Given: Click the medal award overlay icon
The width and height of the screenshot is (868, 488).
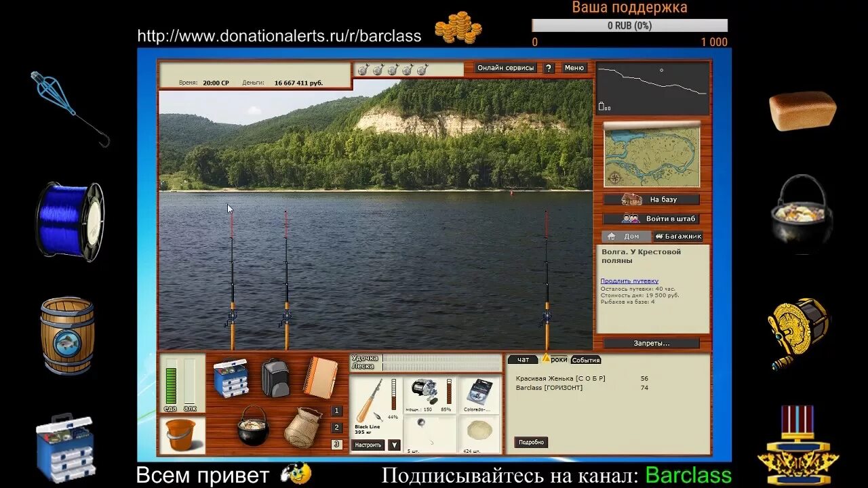Looking at the screenshot, I should coord(798,444).
